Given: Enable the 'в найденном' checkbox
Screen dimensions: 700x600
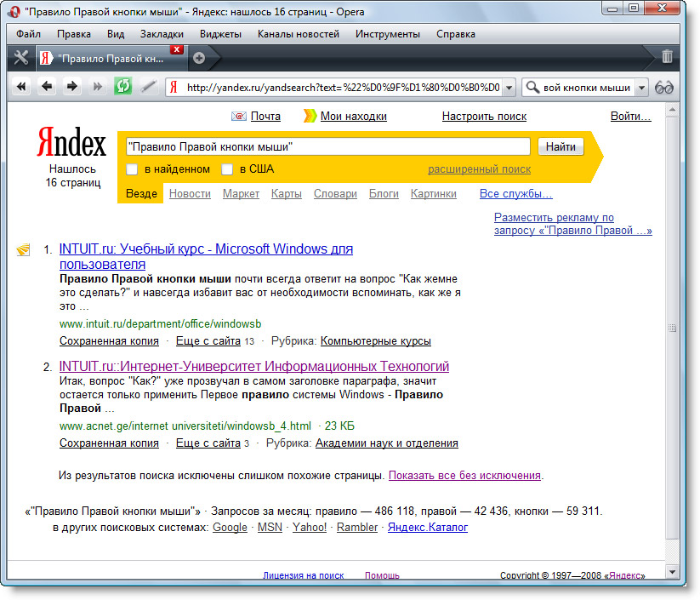Looking at the screenshot, I should click(x=132, y=169).
